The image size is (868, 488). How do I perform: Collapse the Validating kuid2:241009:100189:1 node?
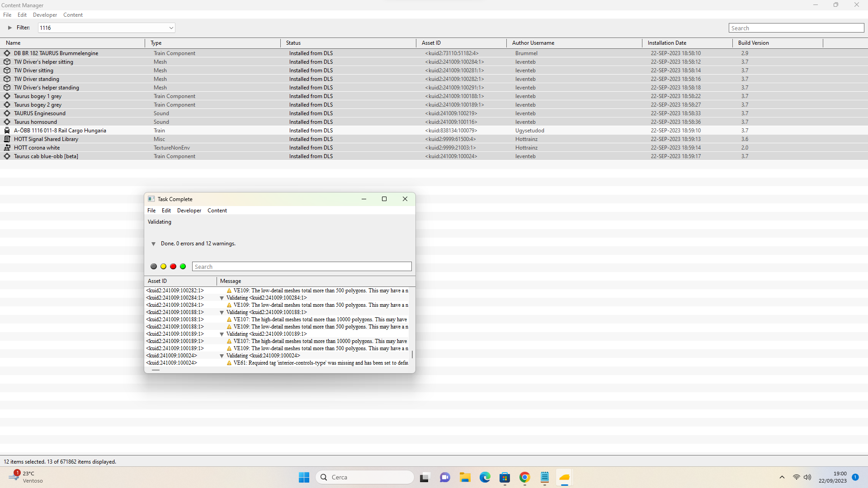click(222, 334)
